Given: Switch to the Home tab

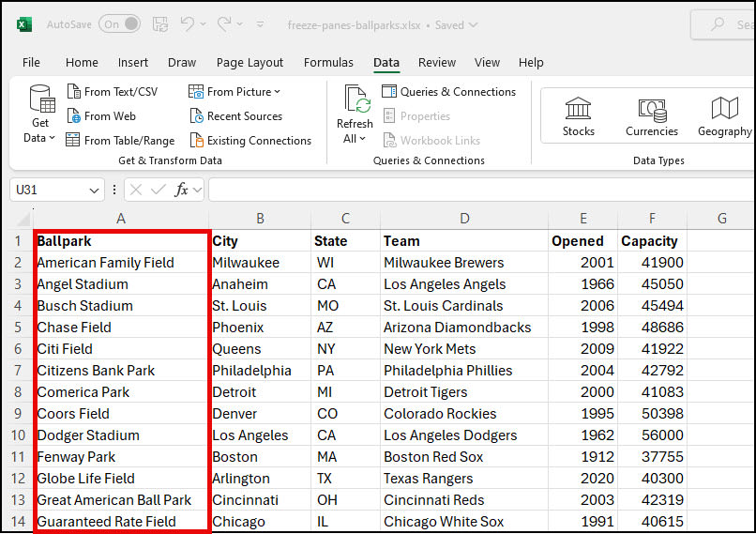Looking at the screenshot, I should (x=82, y=62).
